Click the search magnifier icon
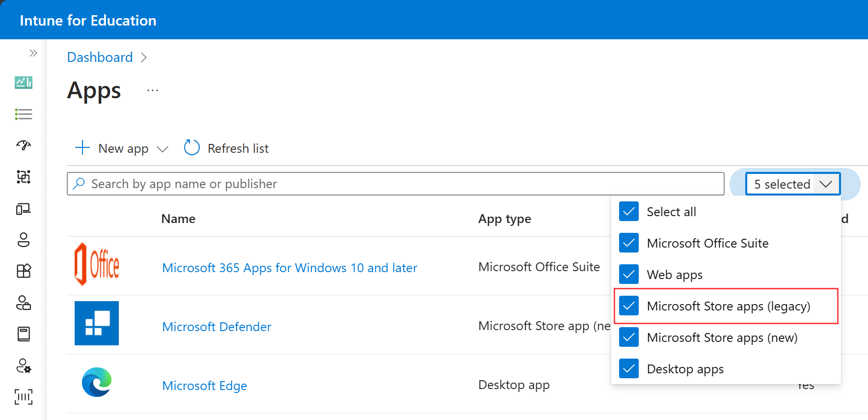The width and height of the screenshot is (868, 420). [79, 184]
